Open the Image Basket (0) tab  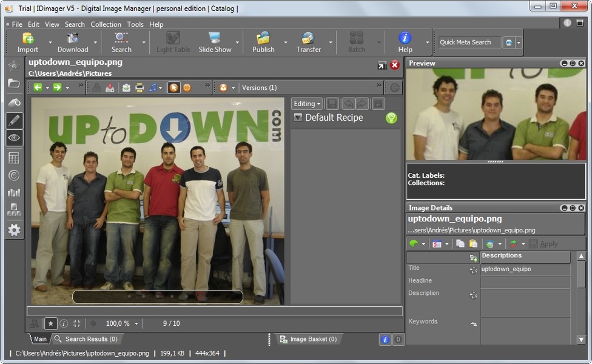point(308,339)
